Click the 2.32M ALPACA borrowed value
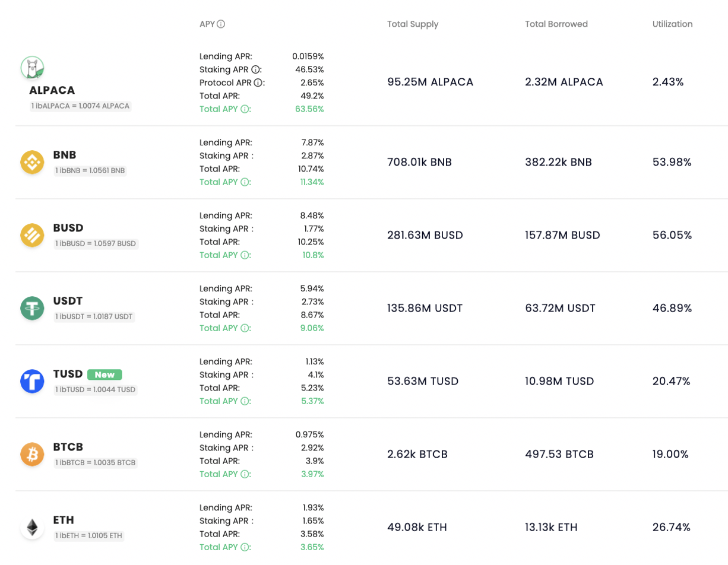 tap(564, 82)
